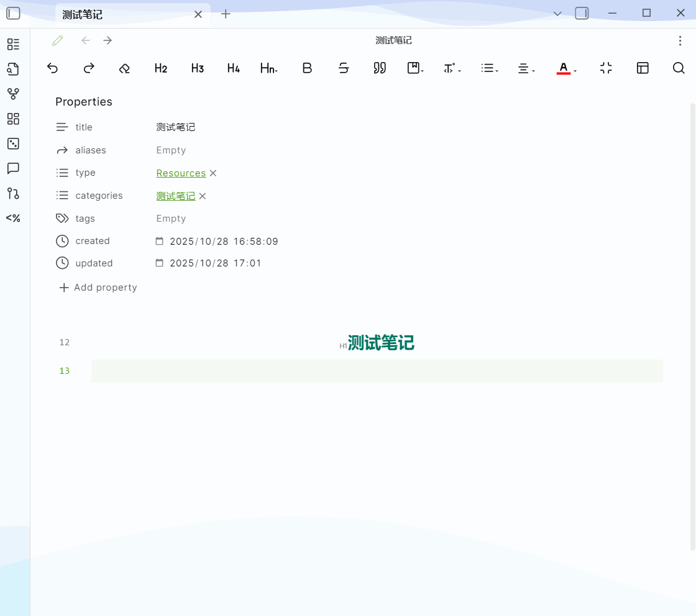
Task: Open the font color picker with red underline
Action: click(566, 68)
